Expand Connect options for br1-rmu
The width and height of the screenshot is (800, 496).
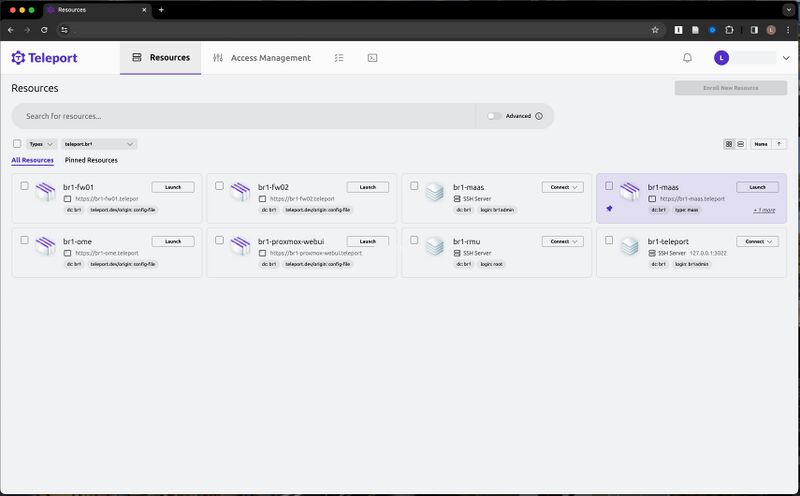click(x=563, y=241)
